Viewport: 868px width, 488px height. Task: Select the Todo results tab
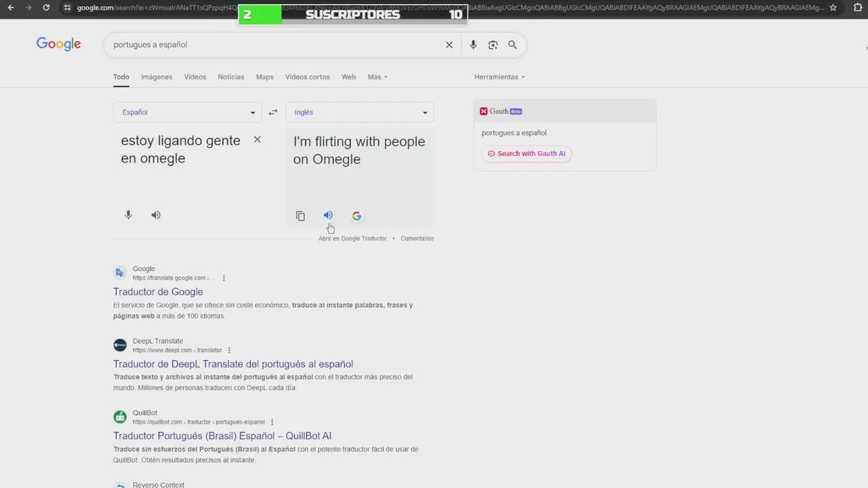pyautogui.click(x=121, y=77)
